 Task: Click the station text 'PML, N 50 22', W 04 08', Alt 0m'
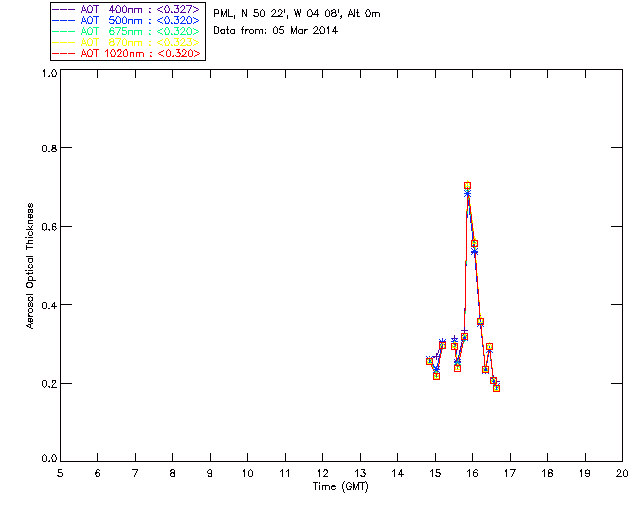297,14
